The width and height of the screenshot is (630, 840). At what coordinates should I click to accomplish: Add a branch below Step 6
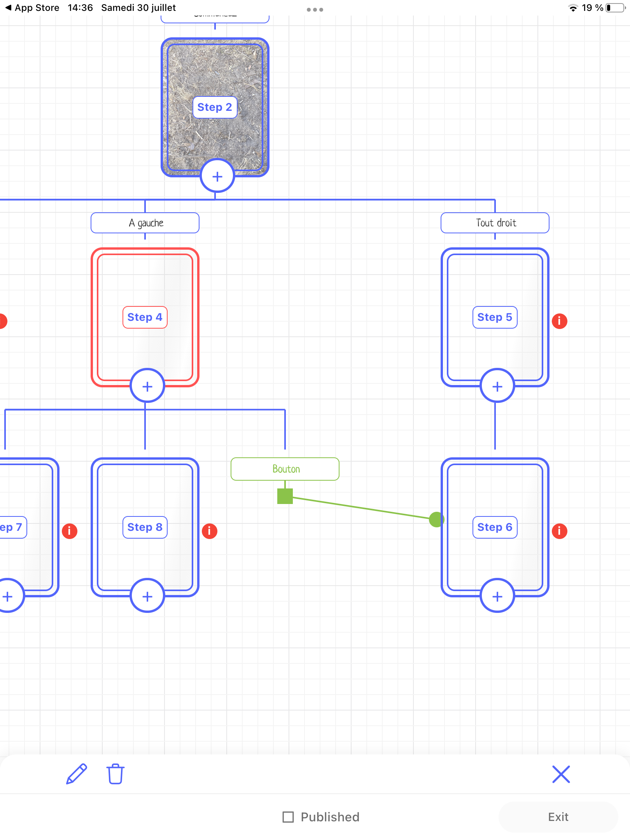[497, 596]
